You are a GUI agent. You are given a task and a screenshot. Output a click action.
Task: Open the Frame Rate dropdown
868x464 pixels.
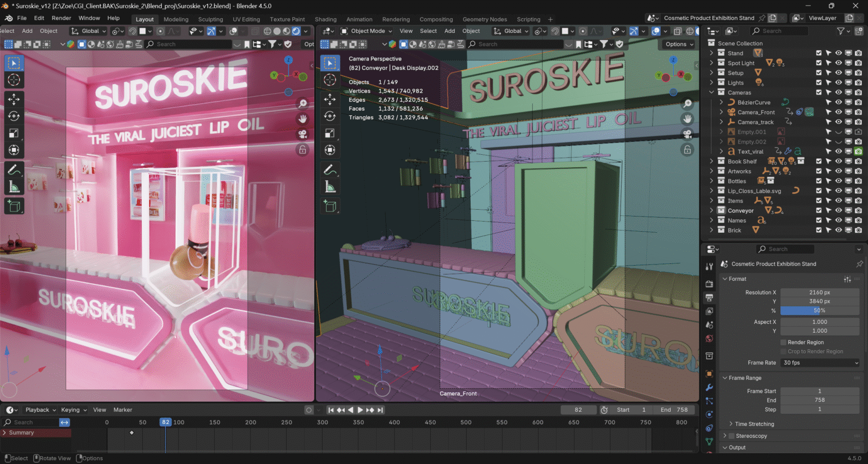(819, 363)
